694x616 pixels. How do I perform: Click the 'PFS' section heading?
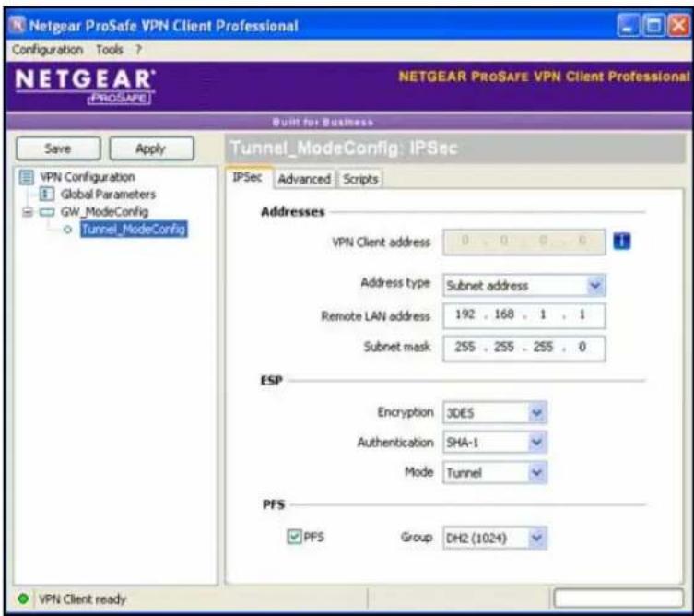coord(274,504)
